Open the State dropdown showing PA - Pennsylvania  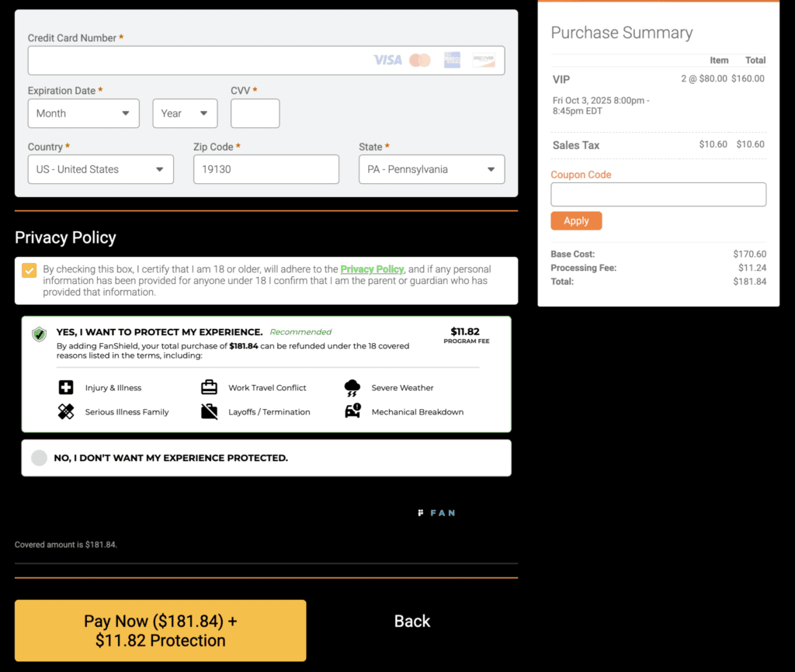point(431,169)
